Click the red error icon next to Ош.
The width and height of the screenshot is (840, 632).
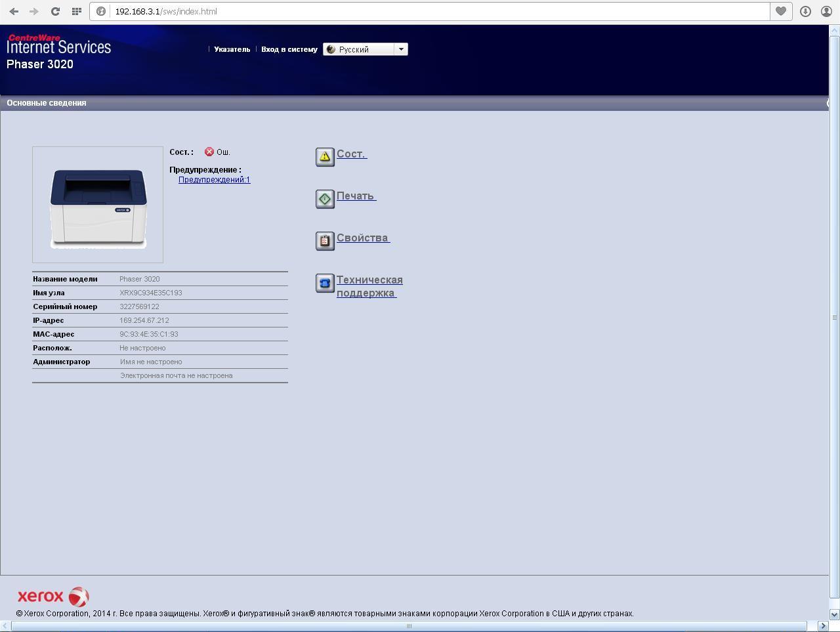click(x=209, y=152)
